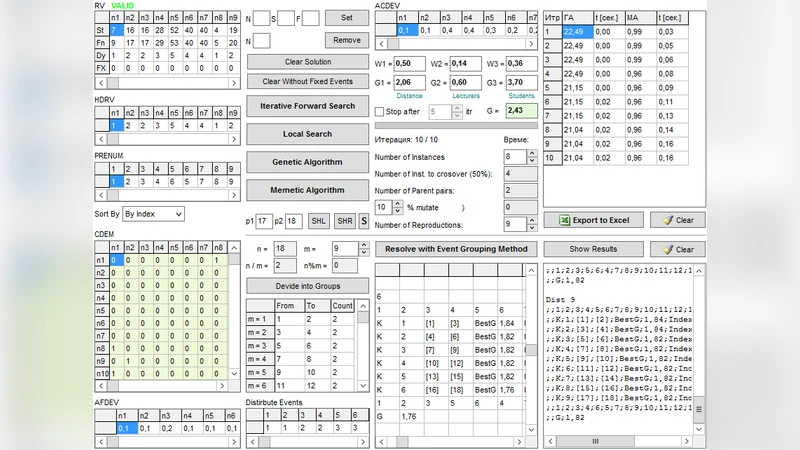Increase the Number of Instances spinner
The width and height of the screenshot is (800, 450).
click(x=532, y=153)
